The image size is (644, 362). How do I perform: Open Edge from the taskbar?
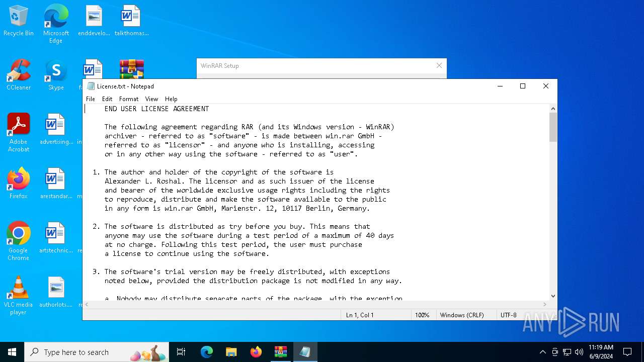207,352
